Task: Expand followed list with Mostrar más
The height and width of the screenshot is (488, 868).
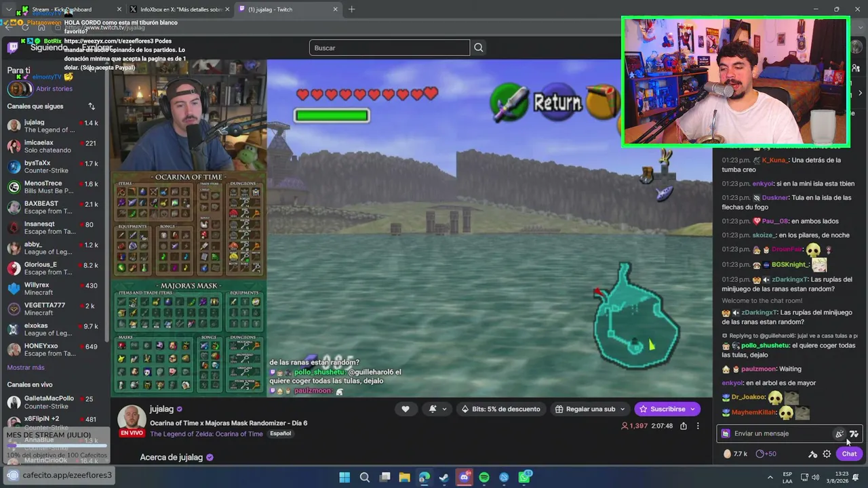Action: click(26, 367)
